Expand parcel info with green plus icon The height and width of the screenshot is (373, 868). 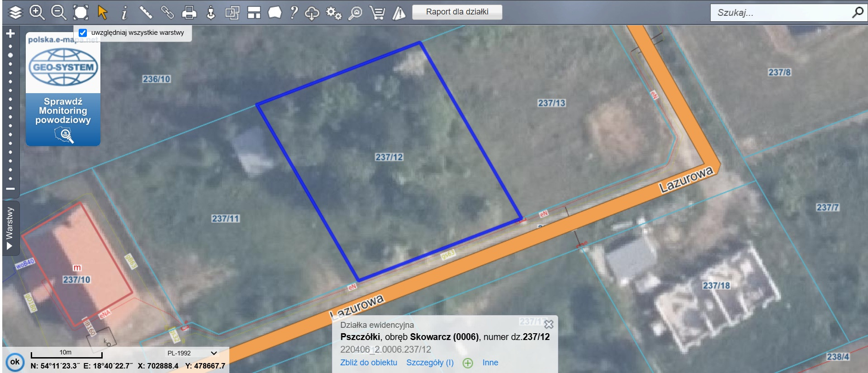point(468,363)
